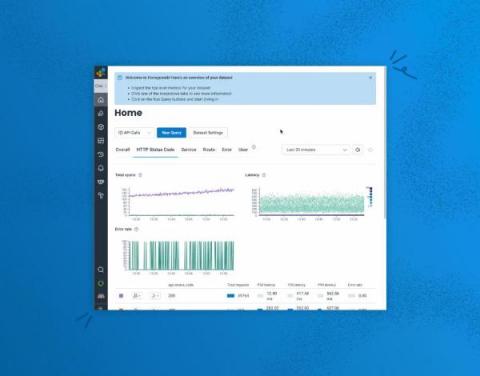Switch to the User tab

coord(243,150)
